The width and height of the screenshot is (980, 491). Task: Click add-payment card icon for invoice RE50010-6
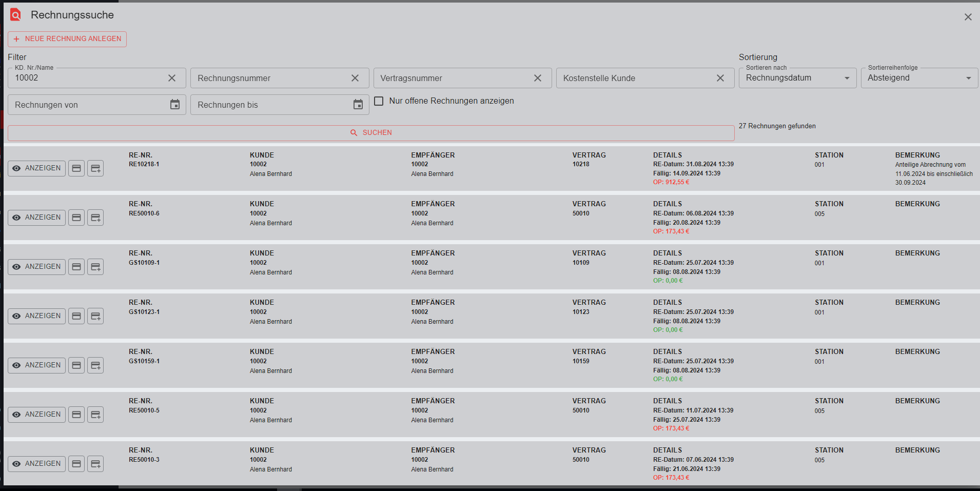coord(95,218)
